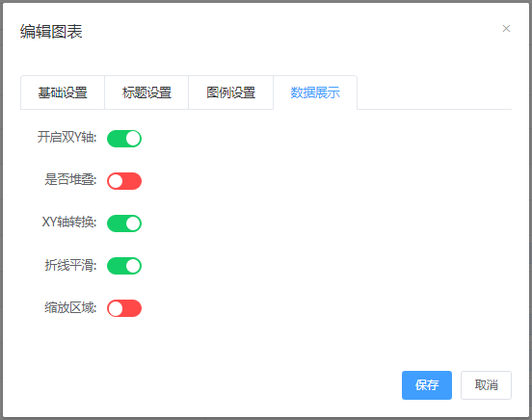Viewport: 532px width, 420px height.
Task: Click the XY轴转换 label text
Action: coord(69,222)
